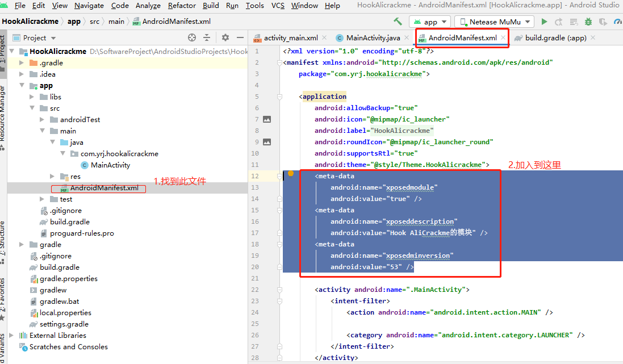Click gutter image icon on line 7
Image resolution: width=623 pixels, height=364 pixels.
point(267,119)
